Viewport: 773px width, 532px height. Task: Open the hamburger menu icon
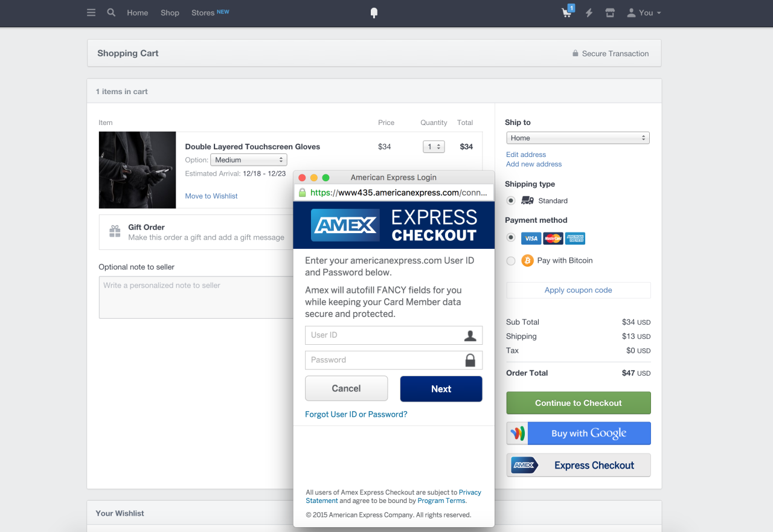[x=91, y=12]
